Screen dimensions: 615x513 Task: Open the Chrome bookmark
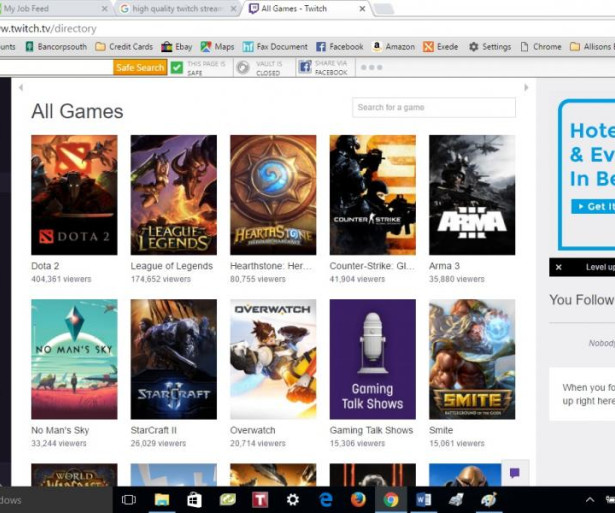pyautogui.click(x=540, y=47)
